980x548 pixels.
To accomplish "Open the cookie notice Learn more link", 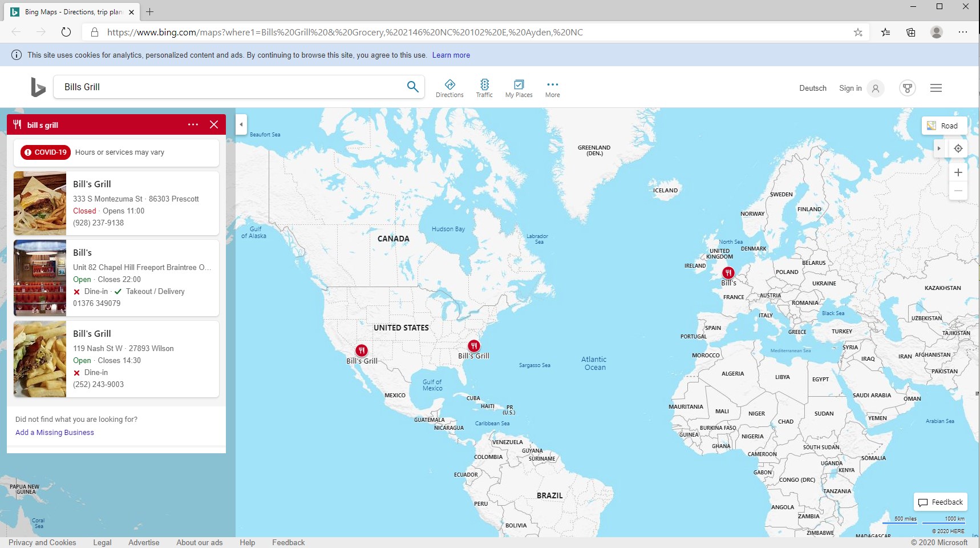I will 451,55.
